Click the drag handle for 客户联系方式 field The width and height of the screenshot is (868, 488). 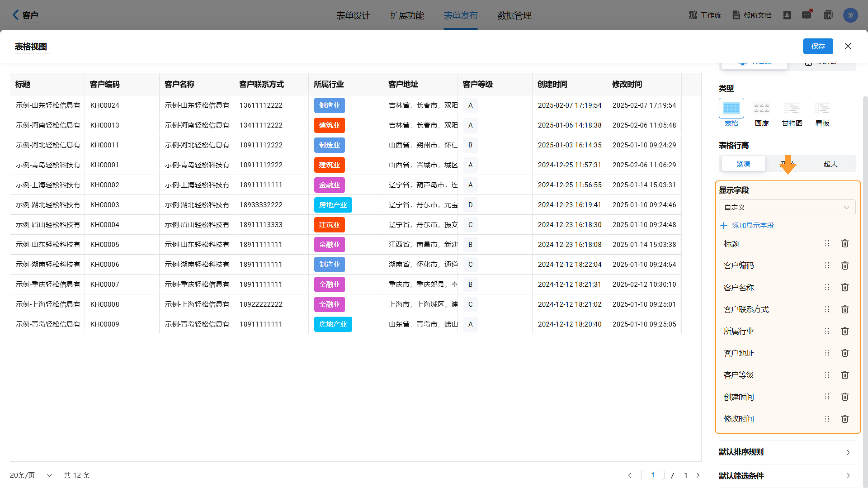tap(827, 309)
